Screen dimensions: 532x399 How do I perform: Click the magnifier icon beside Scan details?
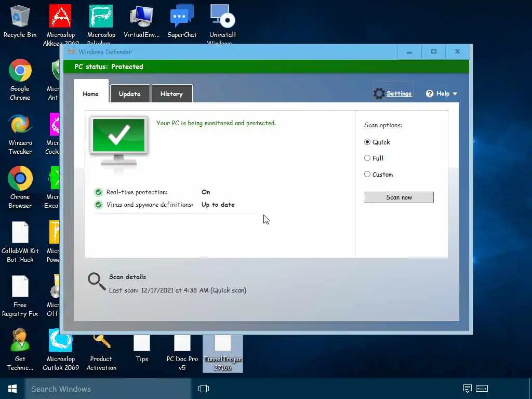[x=97, y=282]
